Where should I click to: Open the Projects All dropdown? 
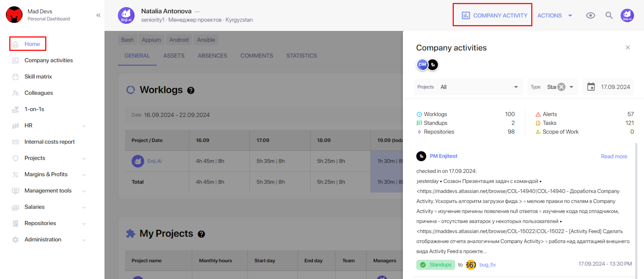pos(468,87)
